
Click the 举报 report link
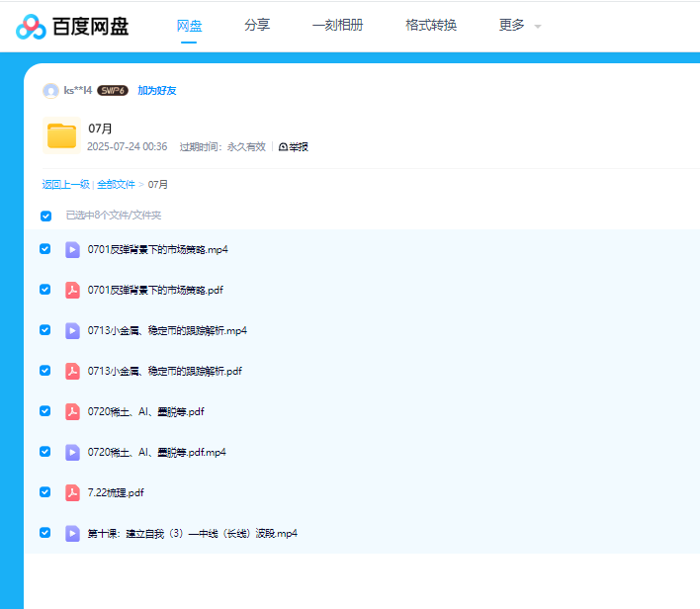294,147
